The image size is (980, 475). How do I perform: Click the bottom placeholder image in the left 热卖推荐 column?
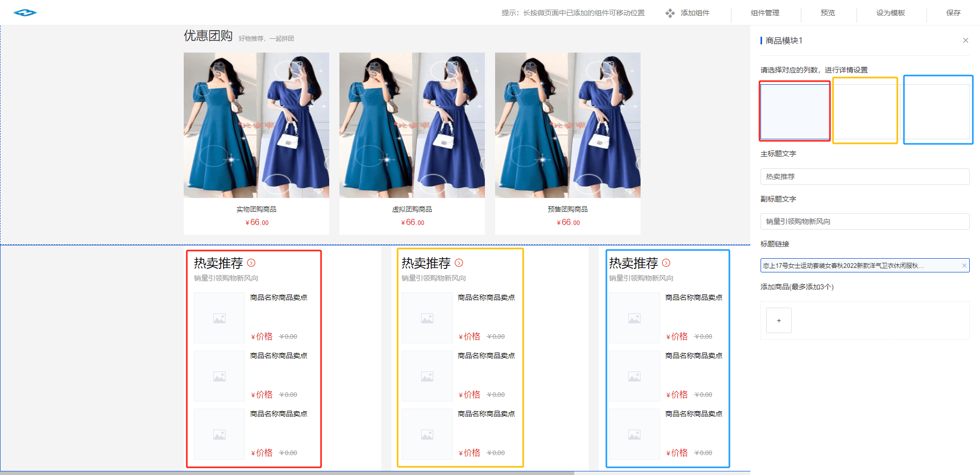(219, 434)
